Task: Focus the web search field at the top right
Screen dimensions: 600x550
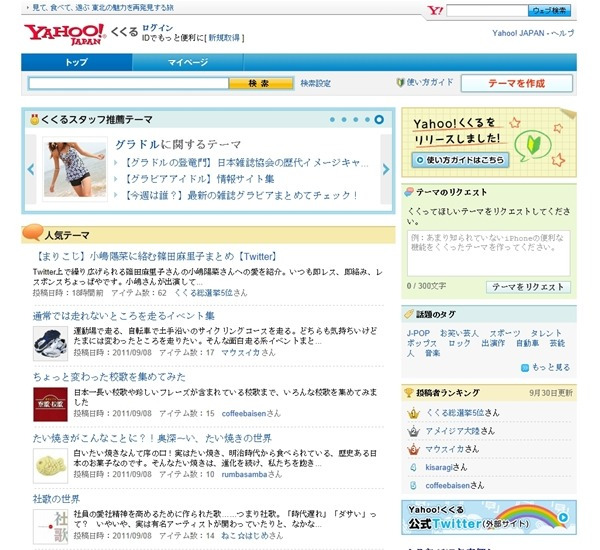Action: (x=487, y=11)
